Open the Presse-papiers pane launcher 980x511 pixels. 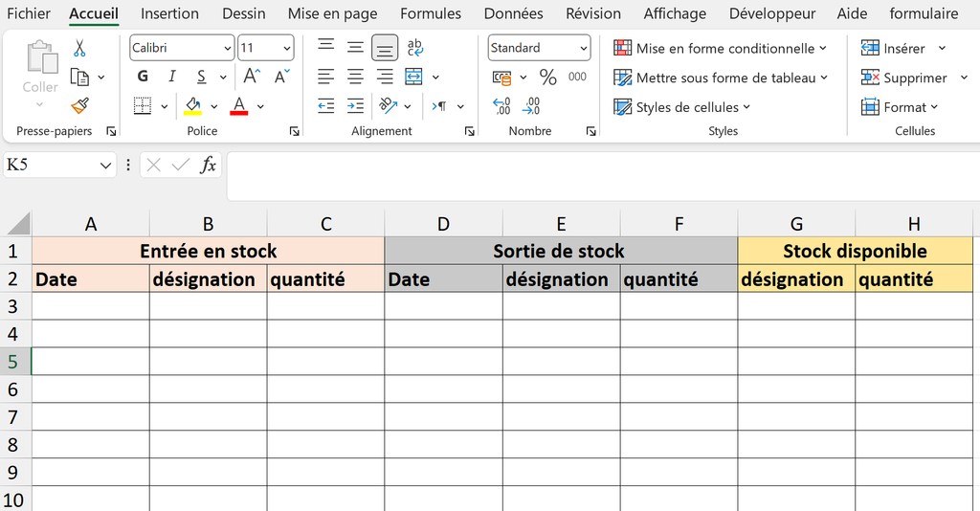111,131
